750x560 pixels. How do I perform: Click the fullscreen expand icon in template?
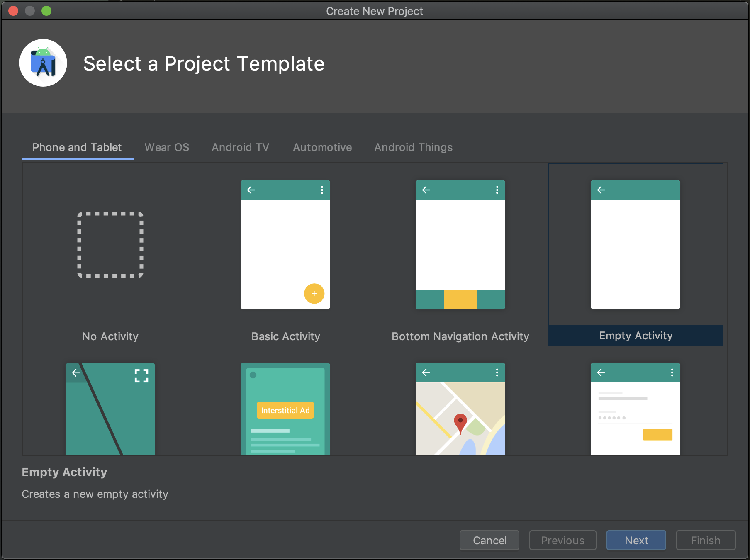(x=141, y=376)
